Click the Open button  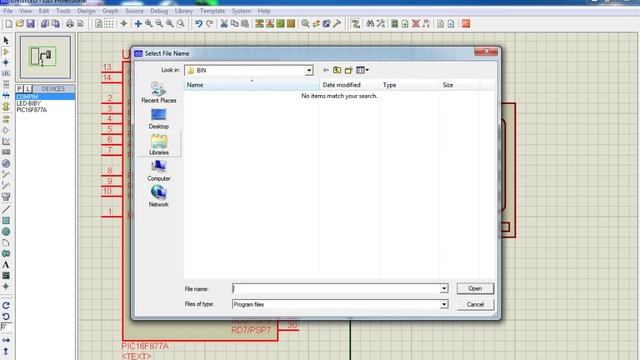pos(475,289)
